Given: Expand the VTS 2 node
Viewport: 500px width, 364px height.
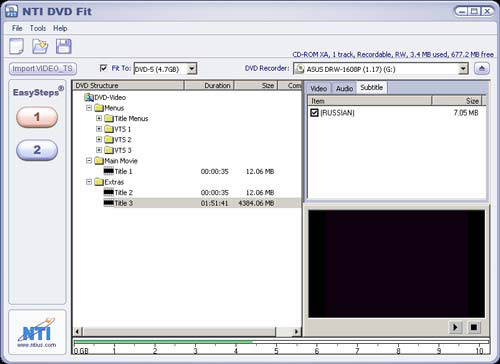Looking at the screenshot, I should [x=99, y=140].
